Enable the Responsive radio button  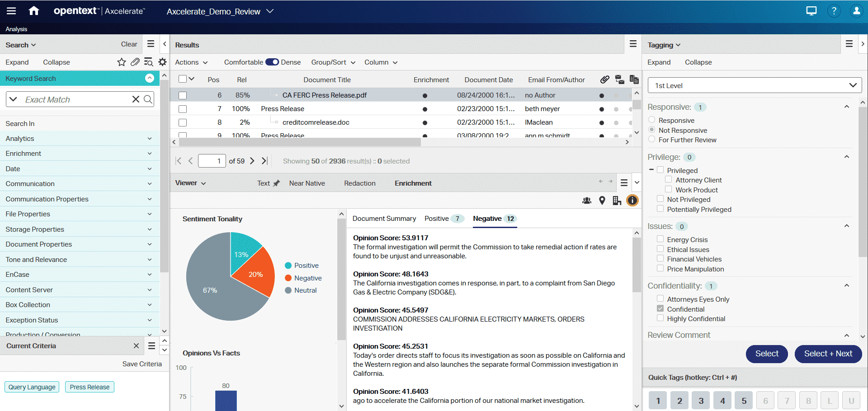651,119
